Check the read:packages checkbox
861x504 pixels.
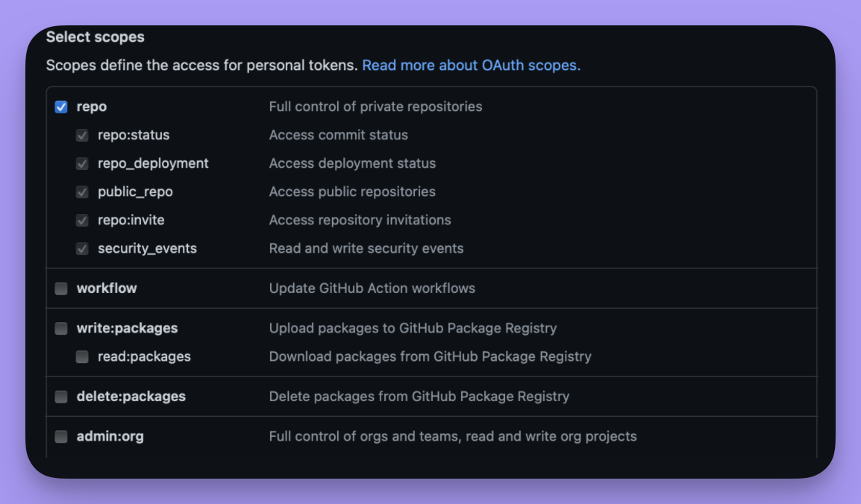pos(82,357)
